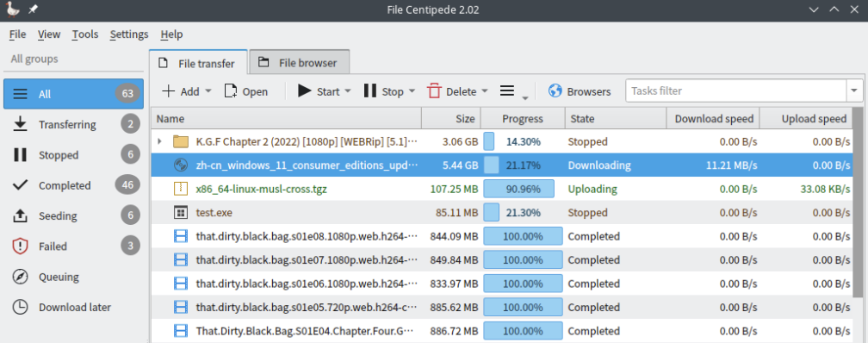Select the Download later group
The image size is (868, 343).
[x=74, y=307]
